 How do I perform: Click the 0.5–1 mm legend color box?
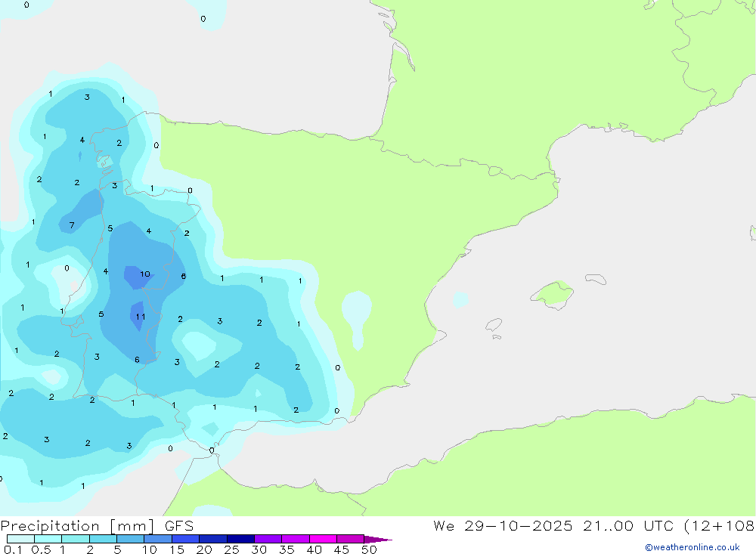point(48,539)
